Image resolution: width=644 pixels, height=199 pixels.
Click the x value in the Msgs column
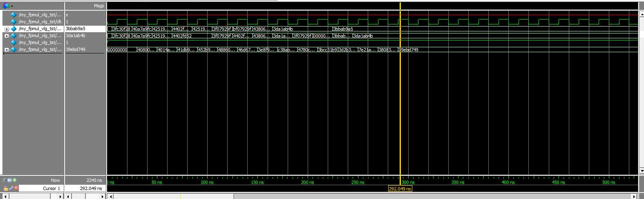point(67,15)
